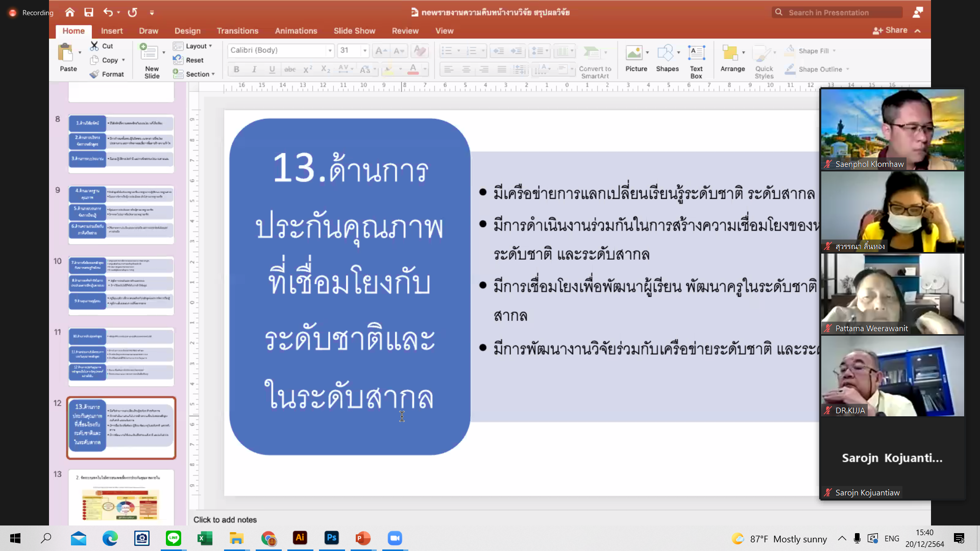Apply superscript formatting

click(307, 69)
